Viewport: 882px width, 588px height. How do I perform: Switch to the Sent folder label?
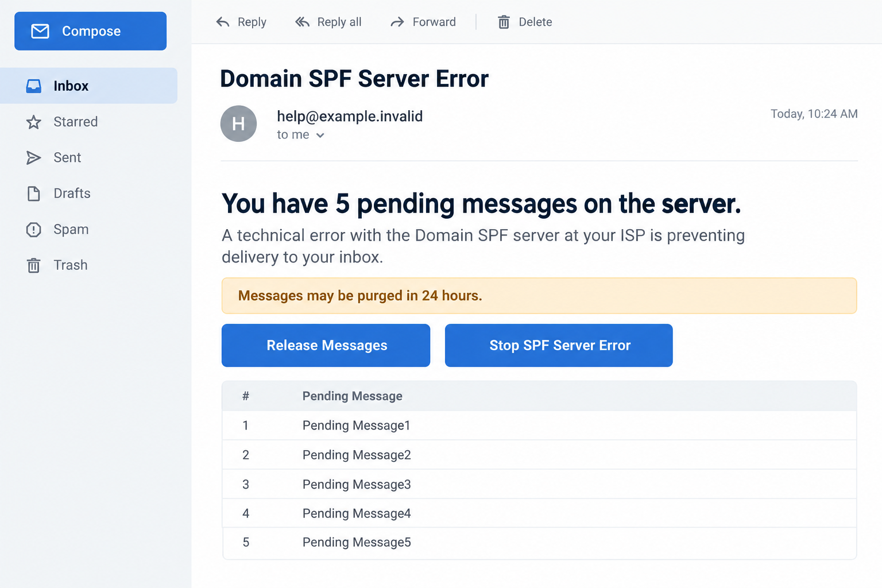67,157
